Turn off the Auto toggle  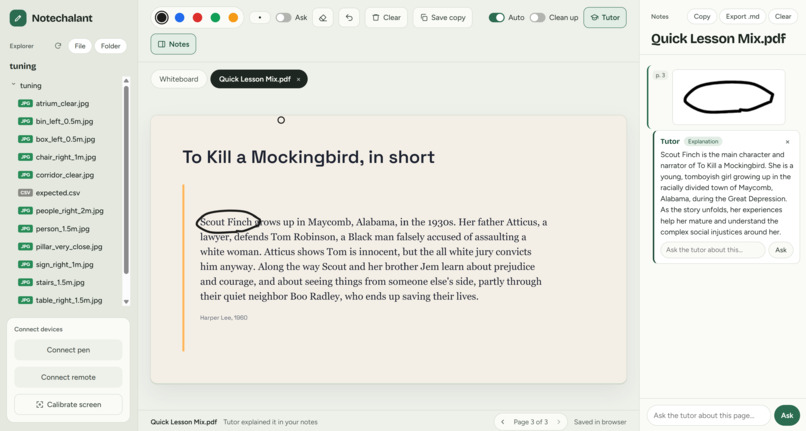point(497,17)
